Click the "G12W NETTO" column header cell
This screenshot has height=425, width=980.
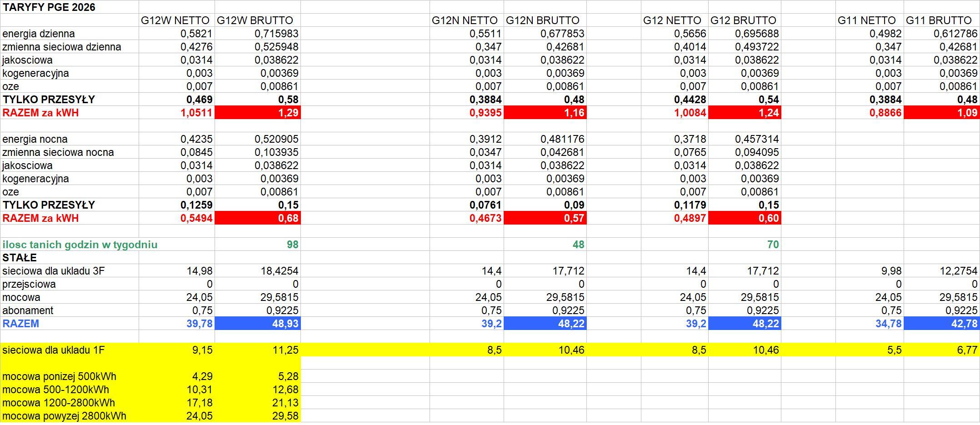175,20
